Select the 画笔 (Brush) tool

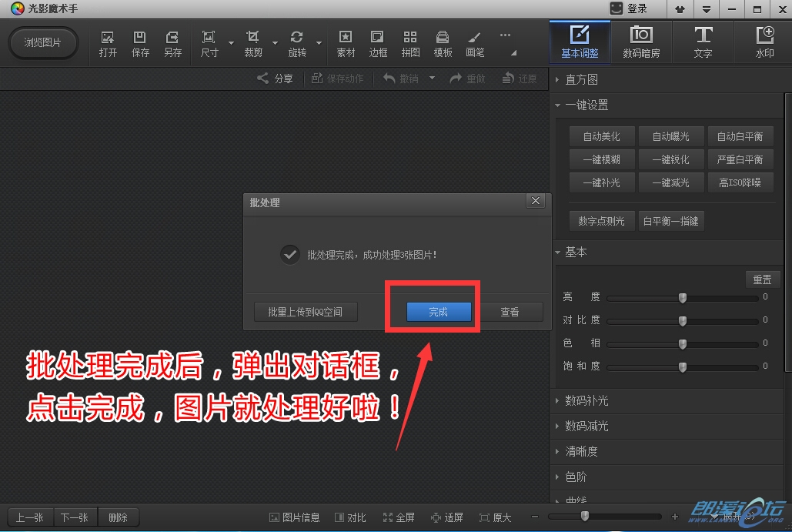475,43
